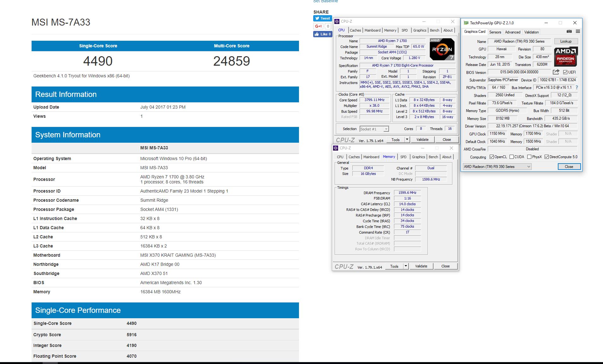Open SPD tab in upper CPU-Z
Image resolution: width=603 pixels, height=364 pixels.
(x=404, y=30)
